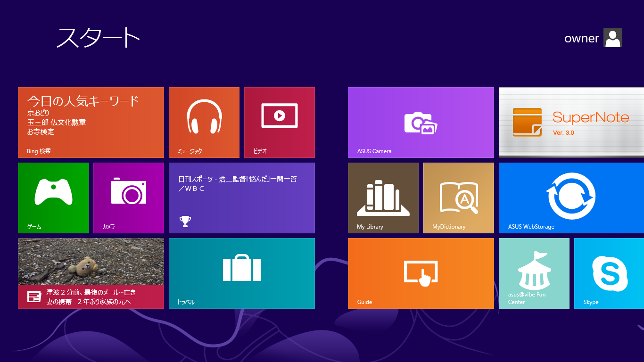The image size is (644, 362).
Task: Open the SuperNote Ver. 3.0 tile
Action: 571,123
